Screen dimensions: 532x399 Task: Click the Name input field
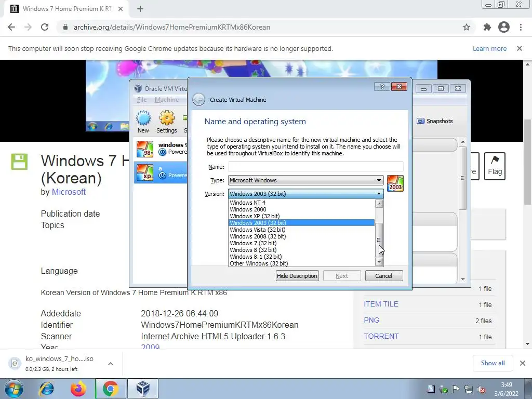tap(316, 167)
